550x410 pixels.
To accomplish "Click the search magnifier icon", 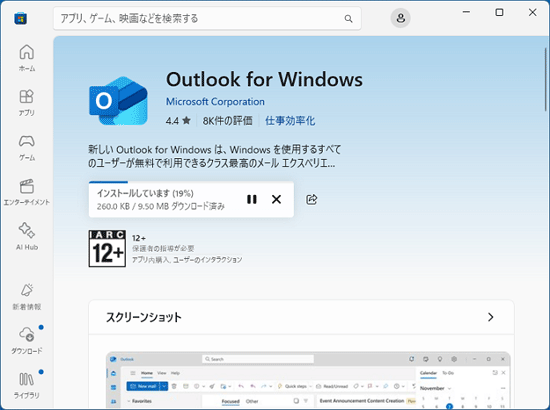I will 348,19.
